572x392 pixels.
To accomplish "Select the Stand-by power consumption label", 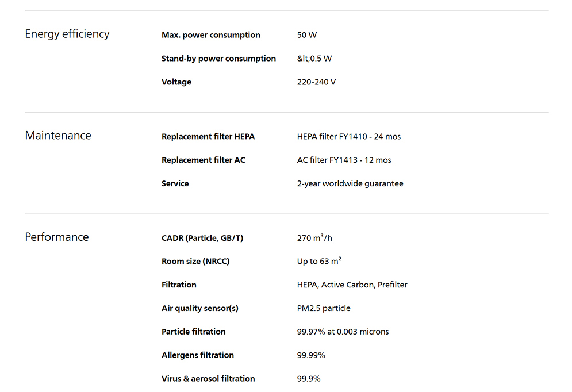I will 218,59.
